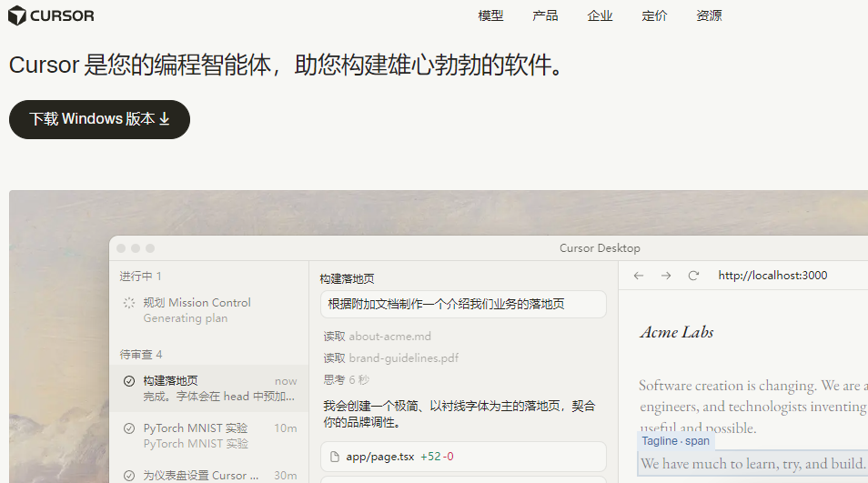Click the Cursor logo in the header
The height and width of the screenshot is (483, 868).
[x=51, y=15]
